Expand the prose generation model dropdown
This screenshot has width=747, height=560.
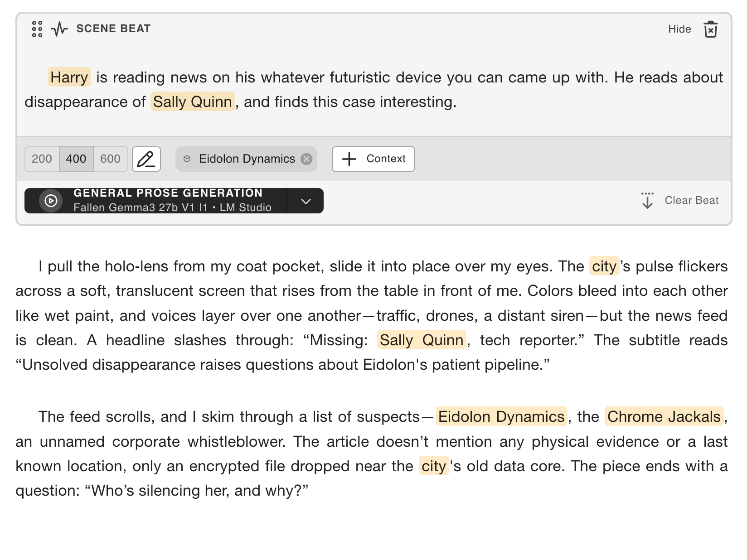306,201
